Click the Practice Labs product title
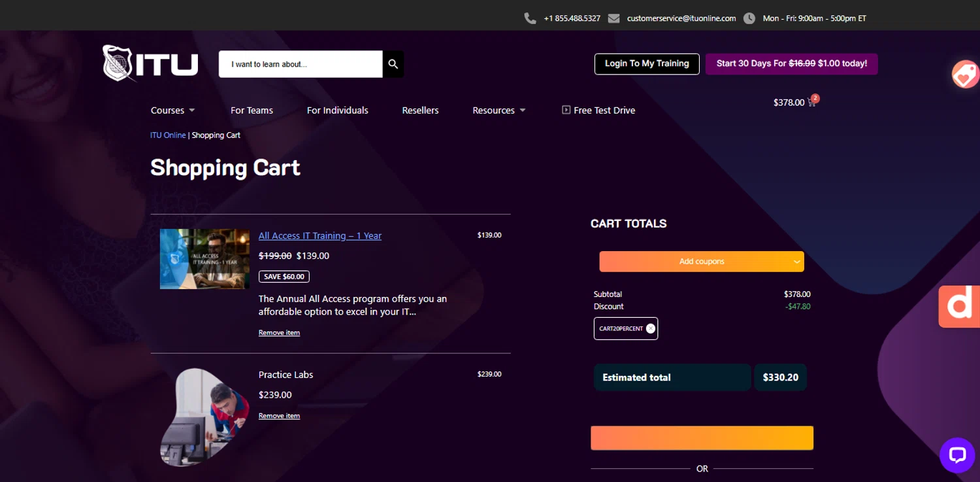The width and height of the screenshot is (980, 482). pyautogui.click(x=286, y=375)
